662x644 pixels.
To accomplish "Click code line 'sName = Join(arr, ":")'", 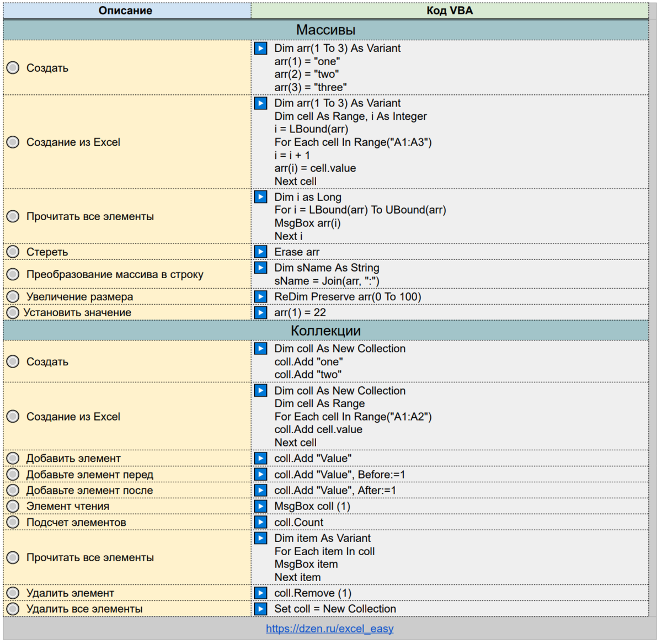I will (x=327, y=281).
